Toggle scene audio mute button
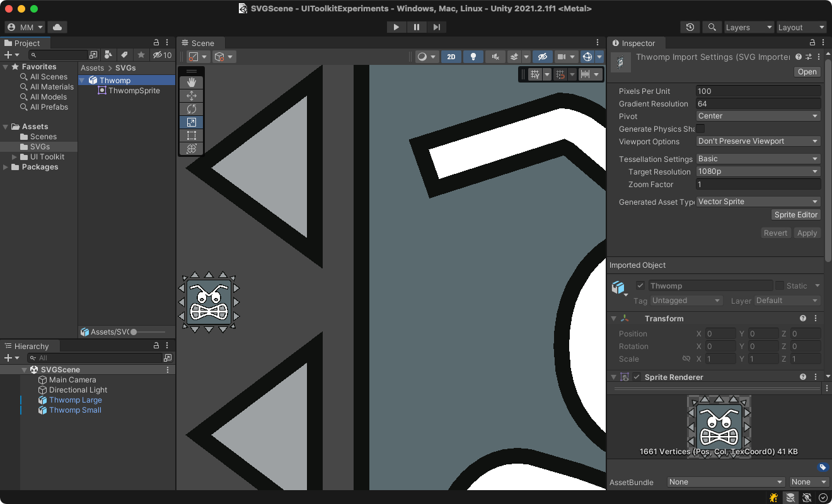This screenshot has width=832, height=504. (495, 57)
